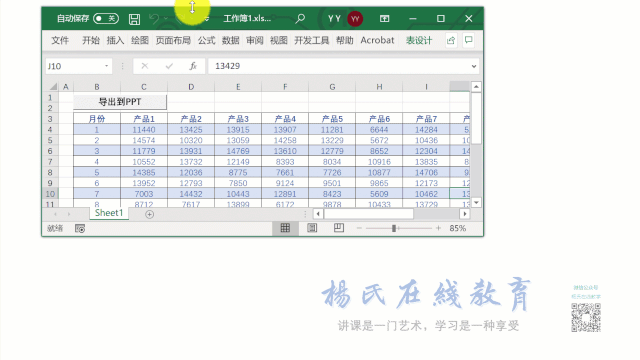Screen dimensions: 640x360
Task: Switch to the 绘图 tab
Action: (140, 40)
